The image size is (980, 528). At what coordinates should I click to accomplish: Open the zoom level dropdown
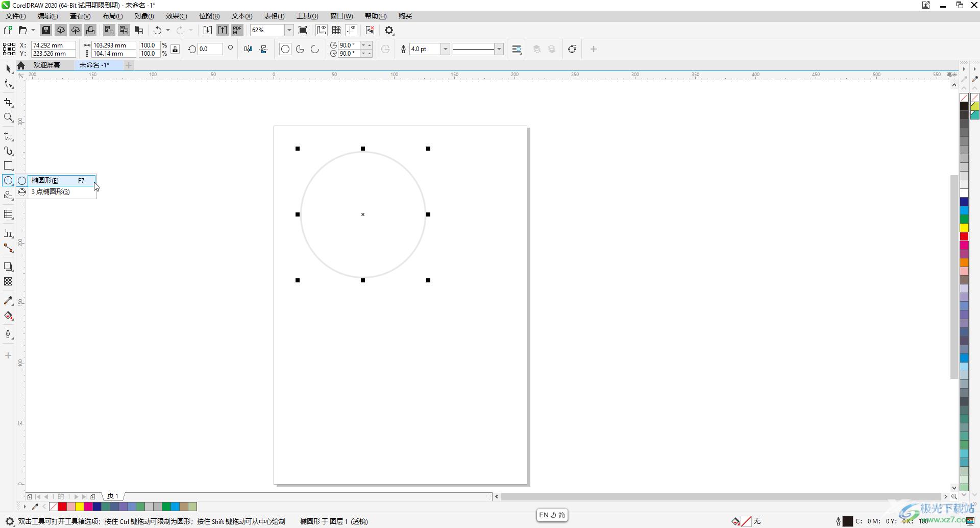289,30
